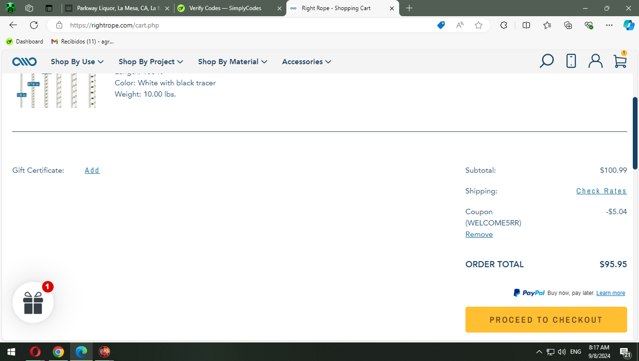
Task: Click the shopping coupon tag icon in address bar
Action: 441,25
